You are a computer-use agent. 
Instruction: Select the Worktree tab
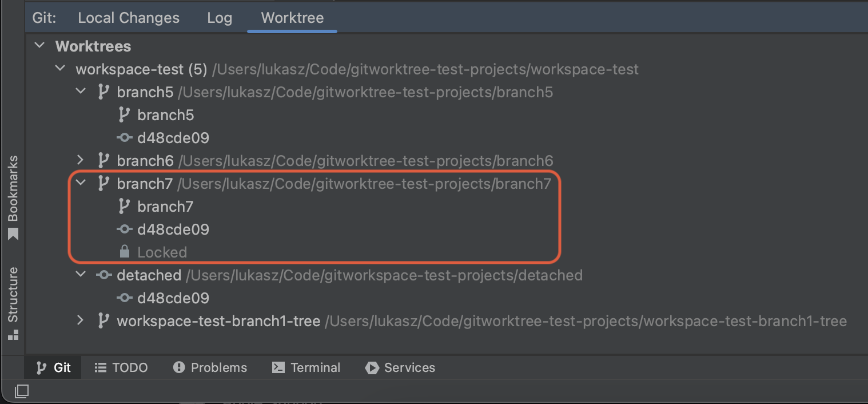(x=292, y=18)
